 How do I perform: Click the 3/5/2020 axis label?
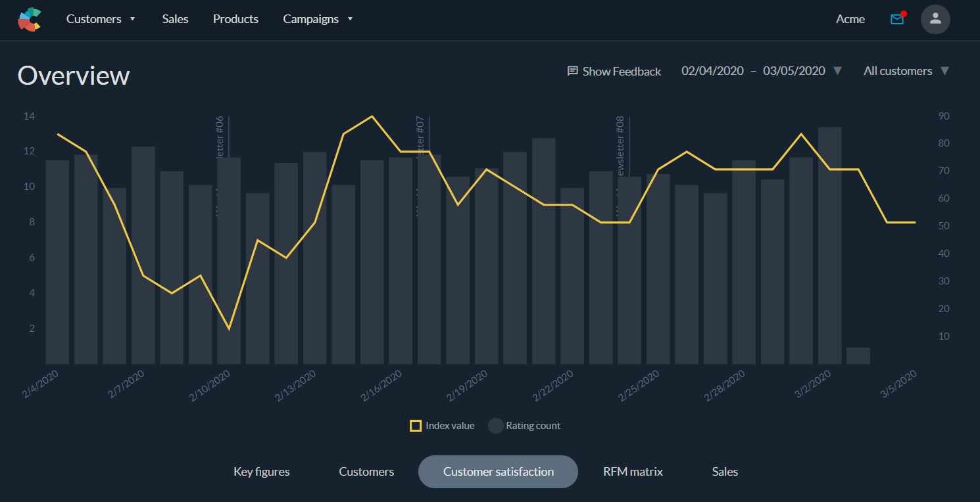pyautogui.click(x=898, y=384)
